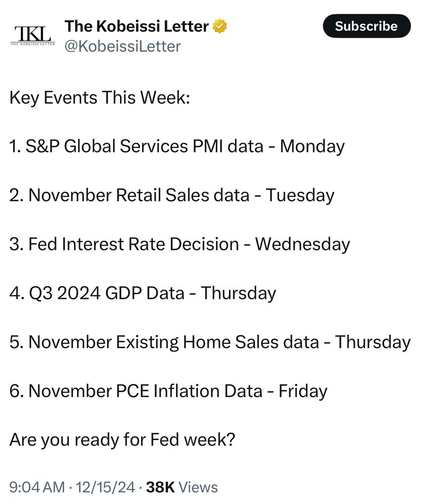Open the TKL profile avatar
Screen dimensions: 428x504
[x=32, y=35]
